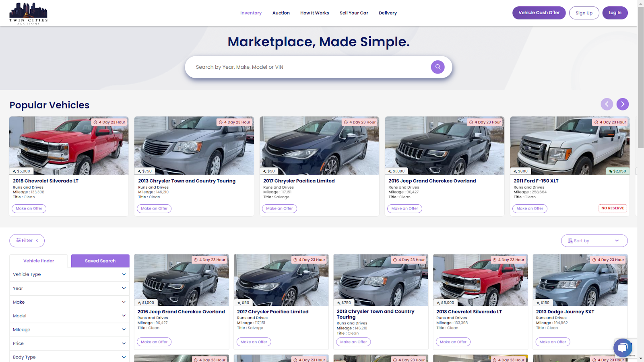Select the Vehicle finder tab
The image size is (644, 362).
[x=39, y=261]
